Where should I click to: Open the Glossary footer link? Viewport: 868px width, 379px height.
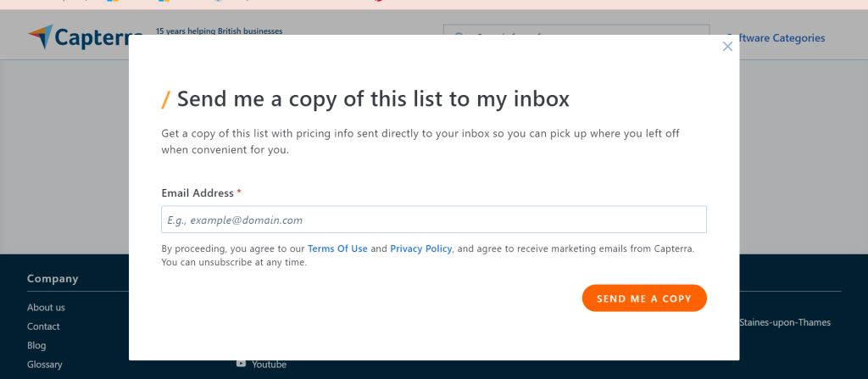(x=45, y=365)
